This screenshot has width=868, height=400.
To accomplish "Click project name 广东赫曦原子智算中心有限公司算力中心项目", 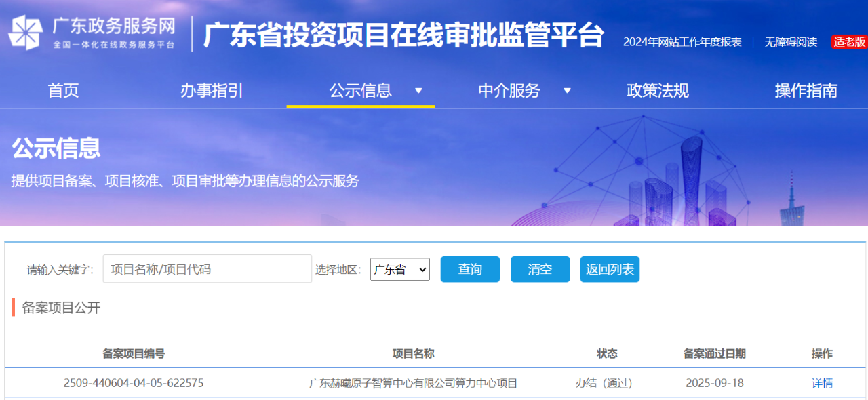I will pos(413,383).
